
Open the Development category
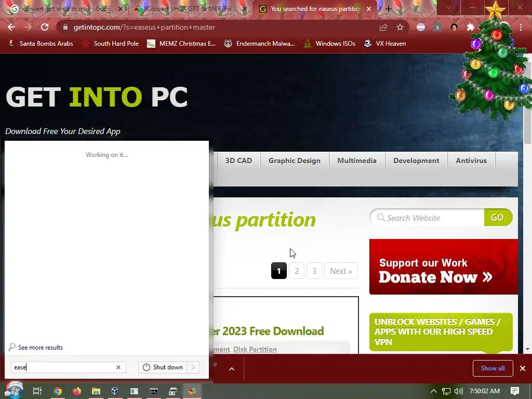[416, 161]
